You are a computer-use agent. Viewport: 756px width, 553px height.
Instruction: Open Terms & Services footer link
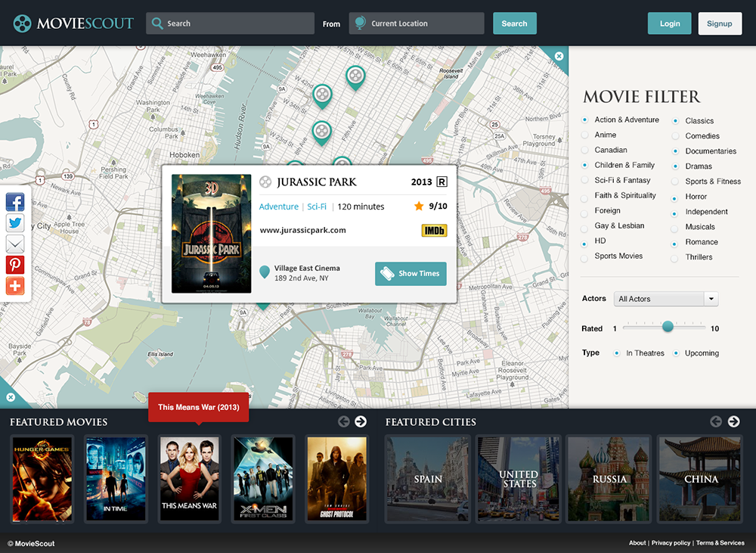(x=720, y=543)
